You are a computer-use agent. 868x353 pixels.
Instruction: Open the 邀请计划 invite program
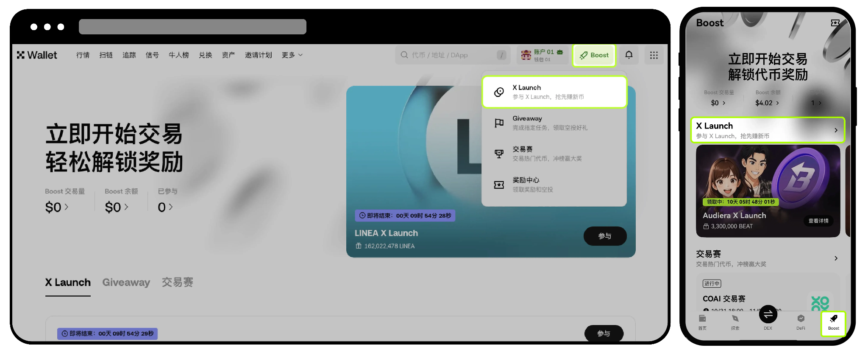pyautogui.click(x=259, y=55)
